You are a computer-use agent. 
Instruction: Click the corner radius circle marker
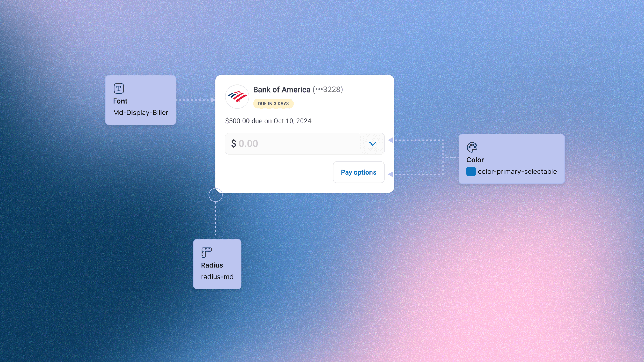[216, 195]
